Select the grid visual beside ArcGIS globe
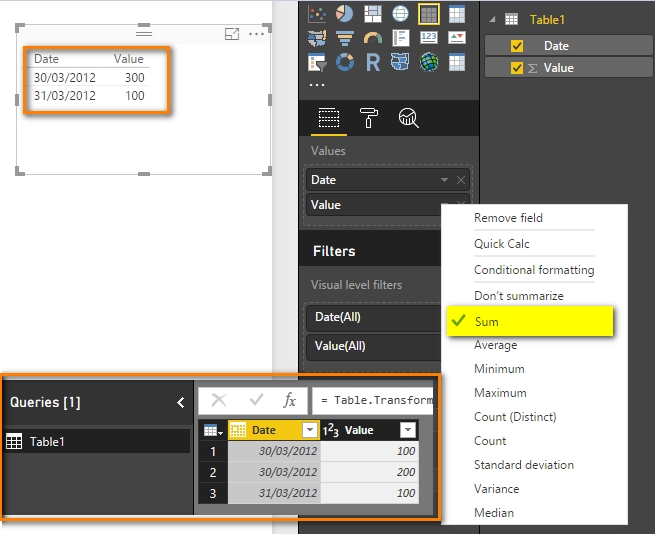Screen dimensions: 655x534 coord(457,63)
